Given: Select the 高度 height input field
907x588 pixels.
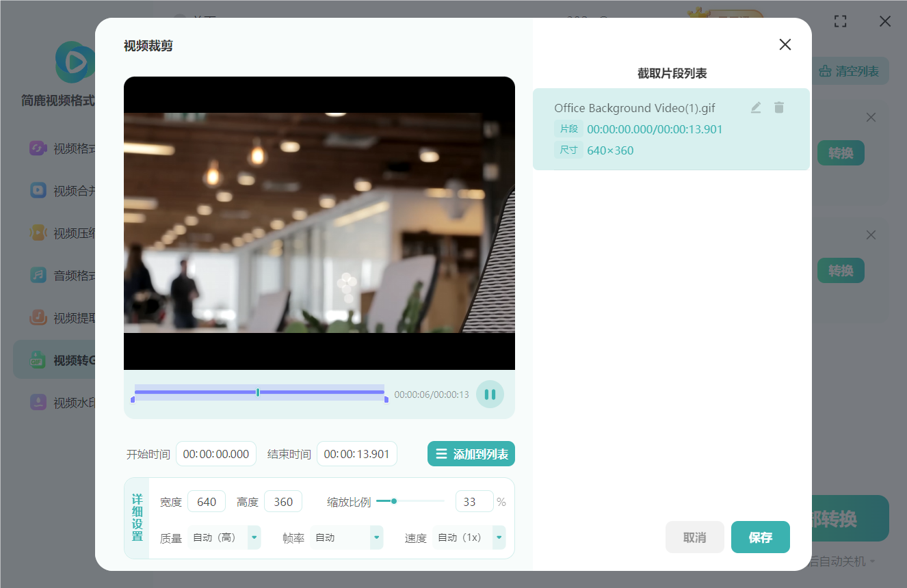Looking at the screenshot, I should pos(283,502).
